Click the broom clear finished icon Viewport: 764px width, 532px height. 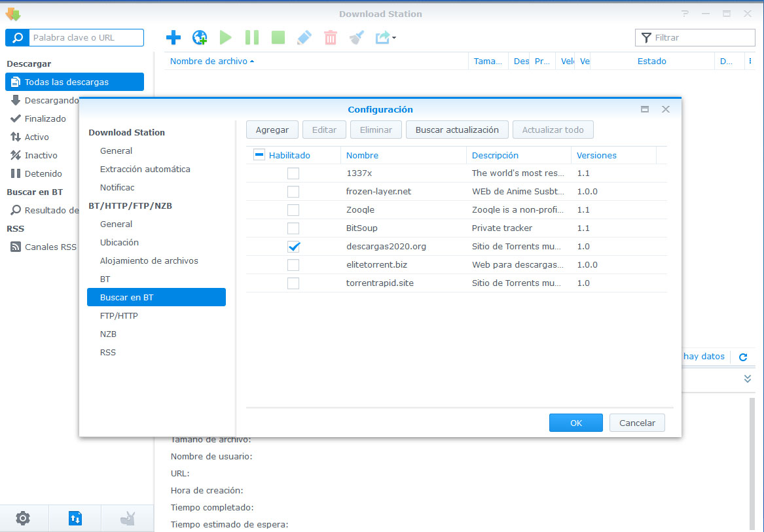(356, 37)
